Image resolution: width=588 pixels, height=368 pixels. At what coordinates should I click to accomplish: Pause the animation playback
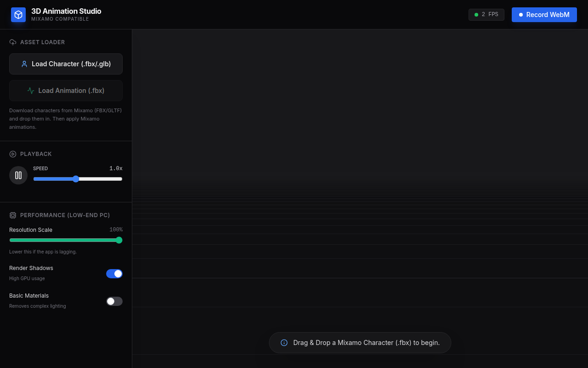click(x=18, y=175)
